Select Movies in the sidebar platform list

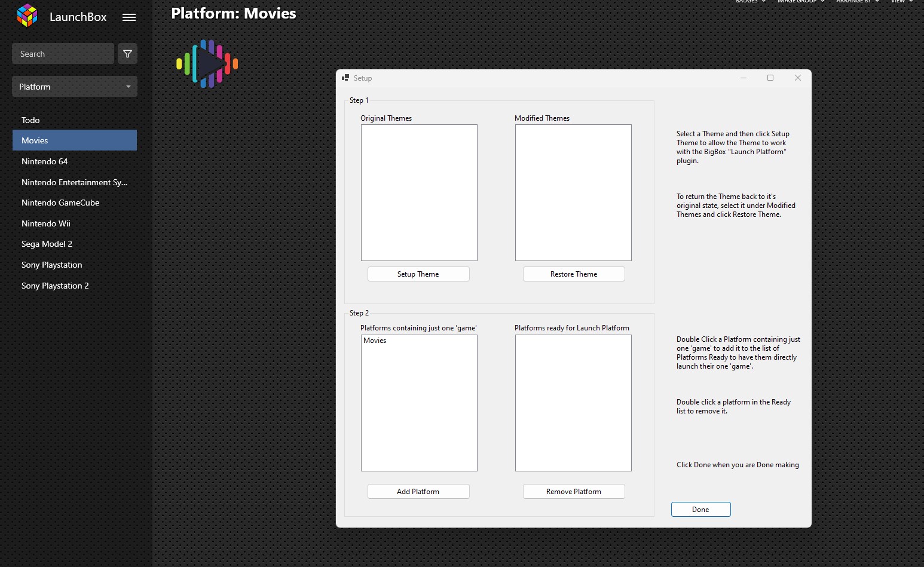point(75,140)
